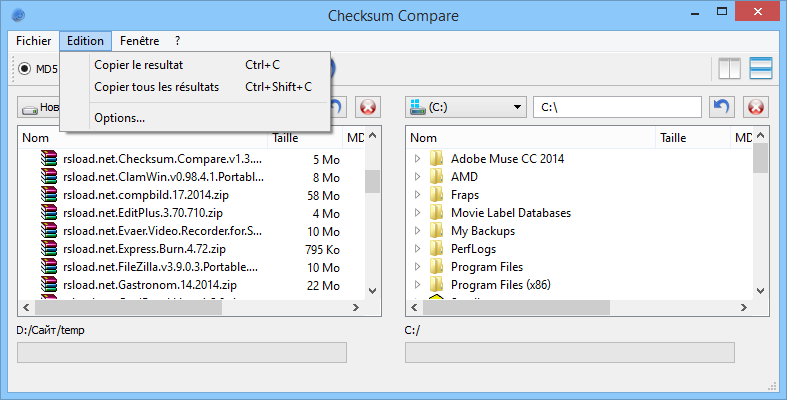Open the Fenêtre menu
Screen dimensions: 787x400
[140, 41]
